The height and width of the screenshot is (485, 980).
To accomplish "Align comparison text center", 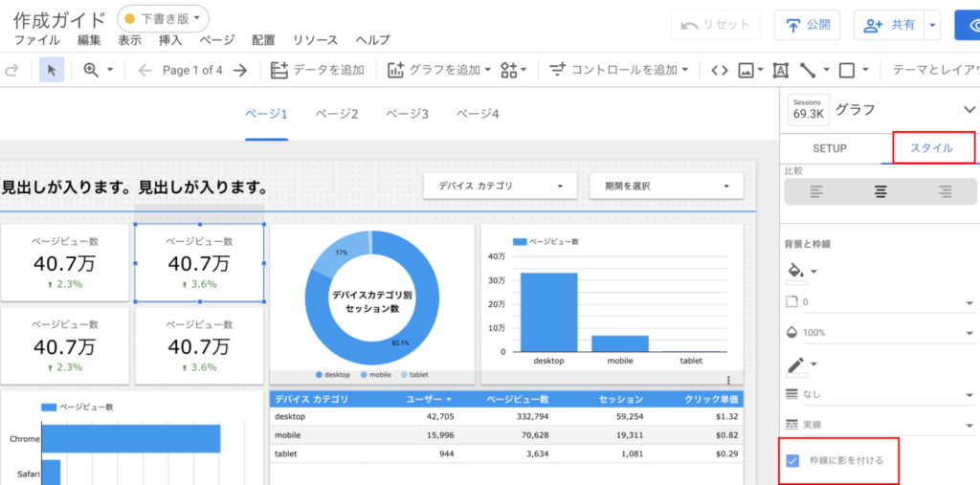I will (880, 192).
